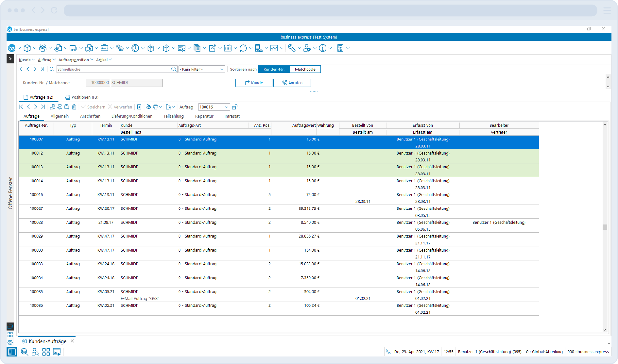Open the Kein Filter dropdown

(x=222, y=69)
